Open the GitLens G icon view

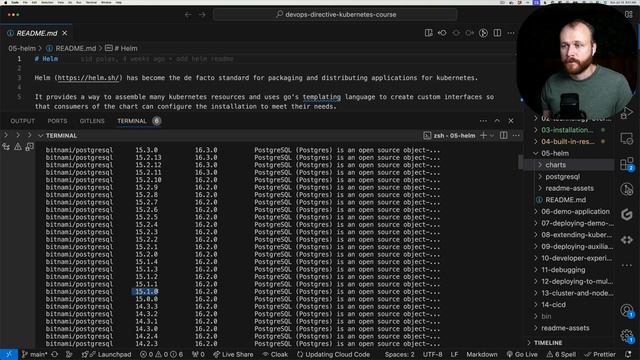coord(627,215)
